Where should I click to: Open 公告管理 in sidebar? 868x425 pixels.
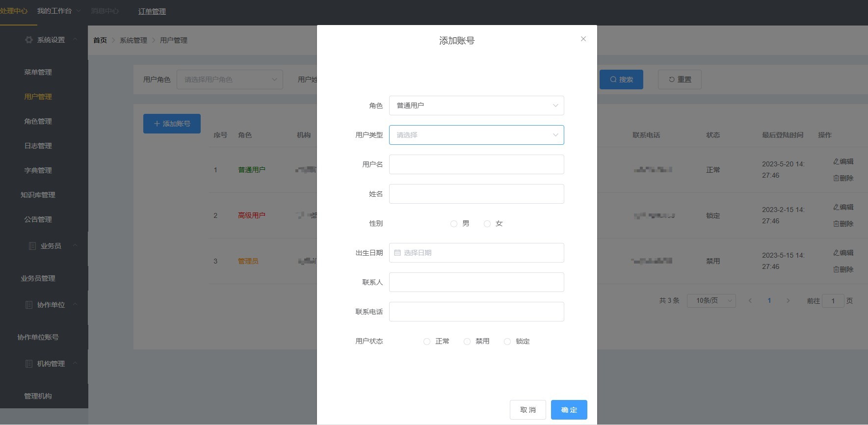(38, 219)
